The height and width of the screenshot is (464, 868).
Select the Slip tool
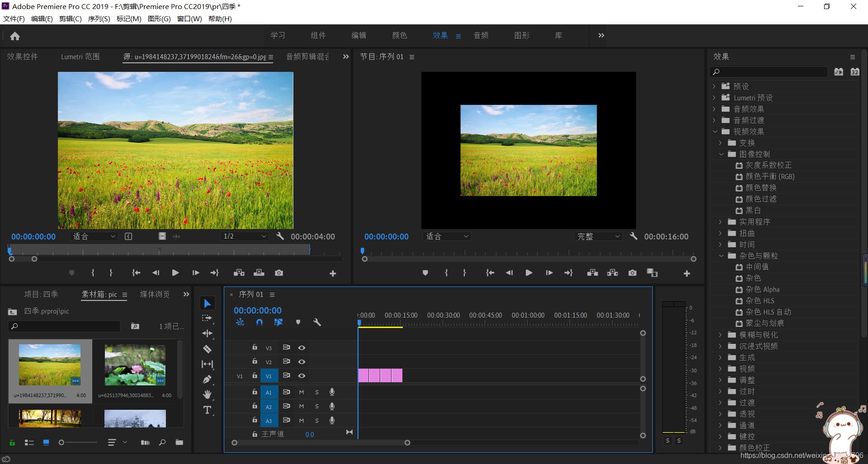coord(207,364)
